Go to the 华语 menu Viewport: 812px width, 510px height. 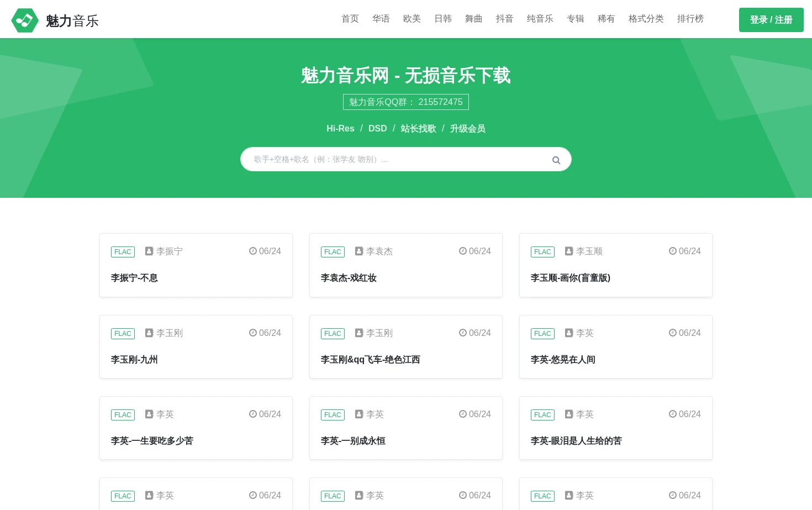[x=381, y=19]
